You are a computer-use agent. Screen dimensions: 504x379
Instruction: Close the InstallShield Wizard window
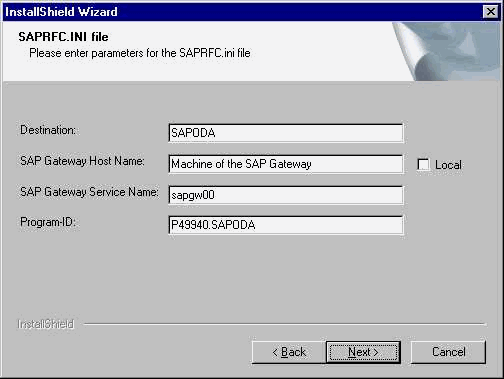tap(491, 12)
